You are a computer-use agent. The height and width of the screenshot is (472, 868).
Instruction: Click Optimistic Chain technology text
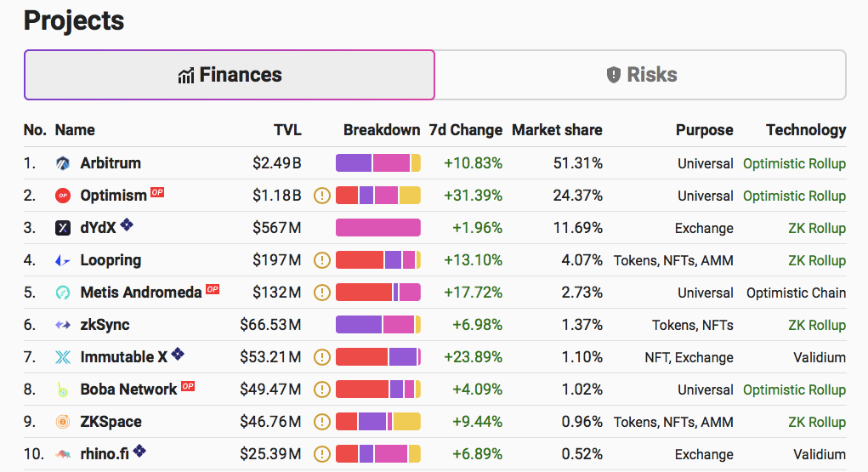click(796, 293)
